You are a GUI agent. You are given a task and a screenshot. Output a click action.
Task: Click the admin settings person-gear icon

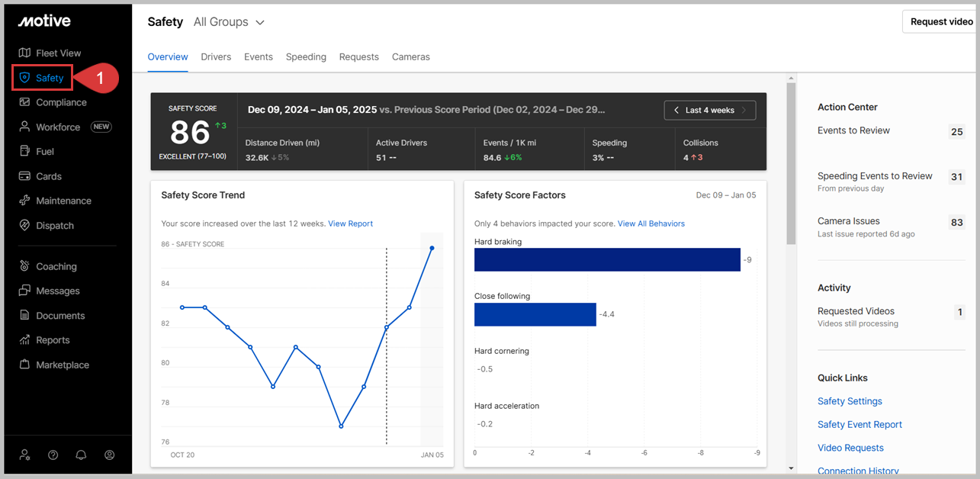tap(24, 455)
